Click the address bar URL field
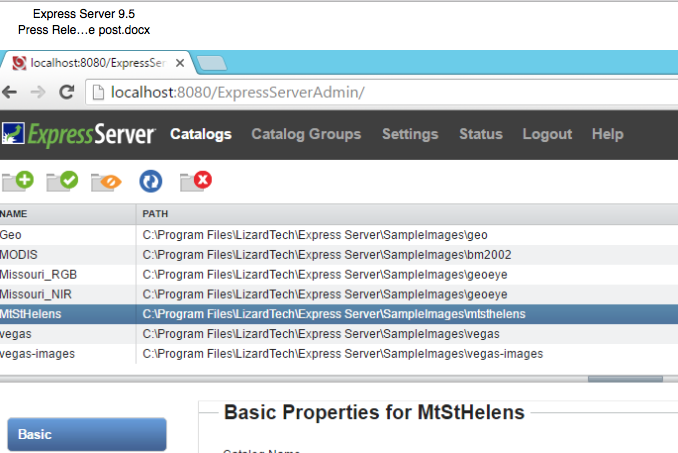 (381, 92)
